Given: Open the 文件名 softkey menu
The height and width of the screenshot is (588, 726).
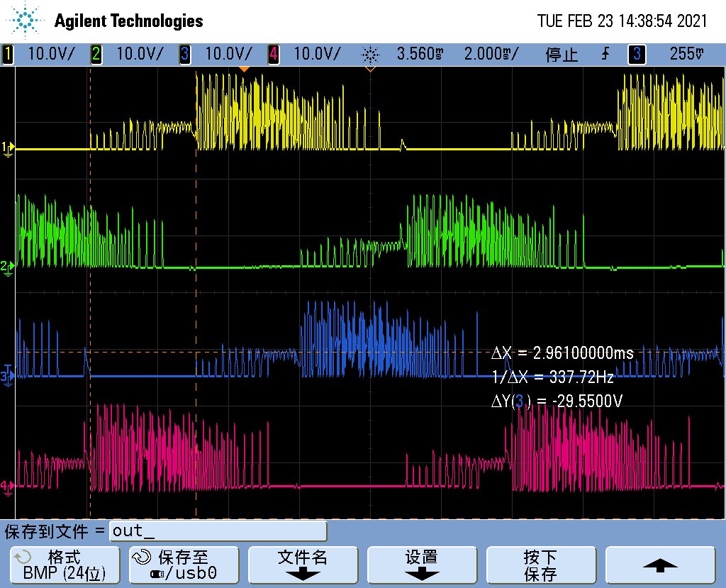Looking at the screenshot, I should point(303,565).
